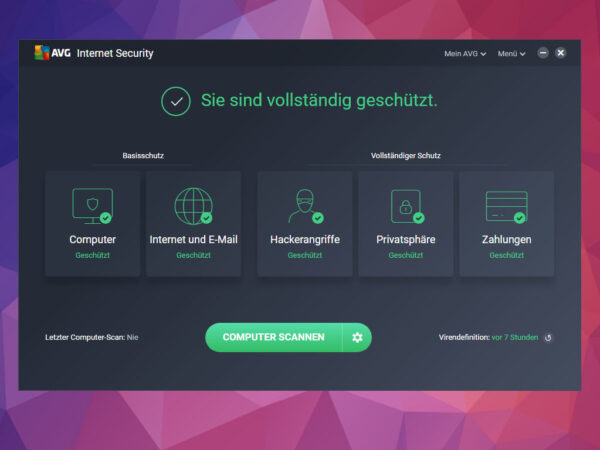
Task: Select the Hackerangriffe hacker icon
Action: 305,206
